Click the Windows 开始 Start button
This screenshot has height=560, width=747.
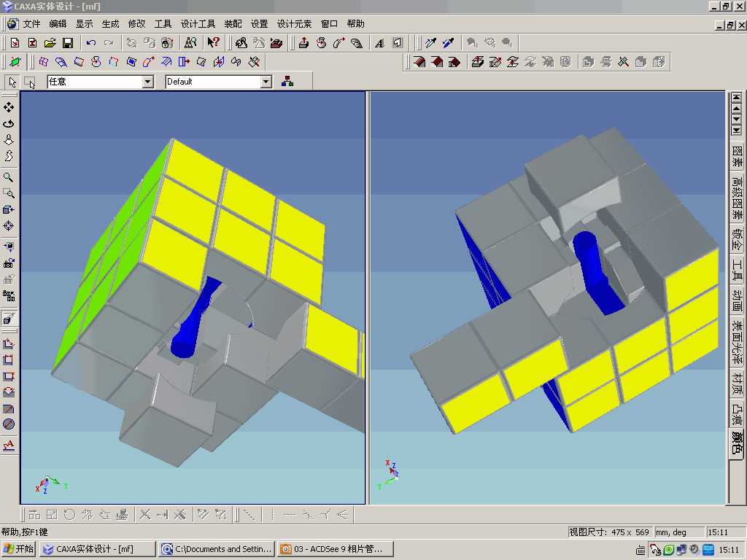coord(19,549)
